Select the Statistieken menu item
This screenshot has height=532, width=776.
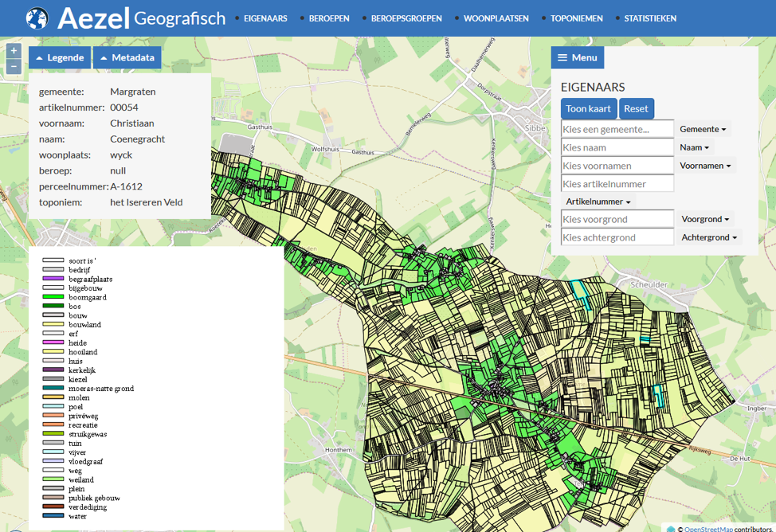649,18
